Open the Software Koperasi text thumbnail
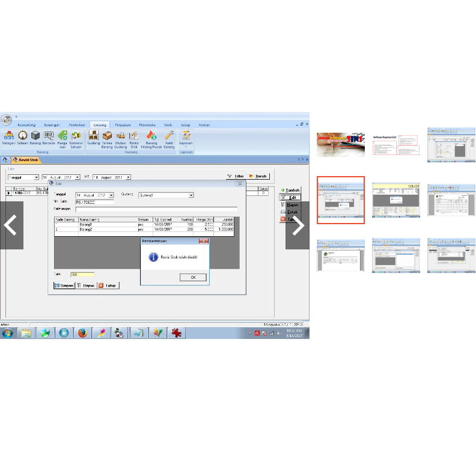Image resolution: width=476 pixels, height=476 pixels. coord(396,145)
